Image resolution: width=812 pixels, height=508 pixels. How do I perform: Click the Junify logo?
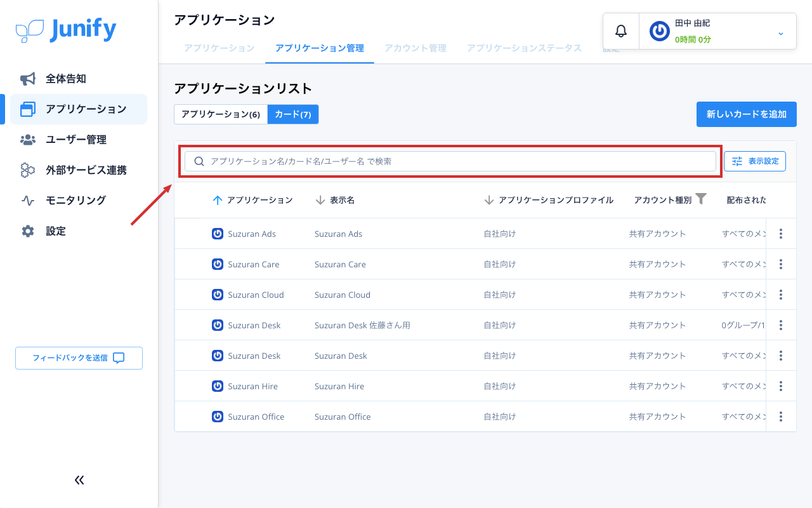pos(66,30)
